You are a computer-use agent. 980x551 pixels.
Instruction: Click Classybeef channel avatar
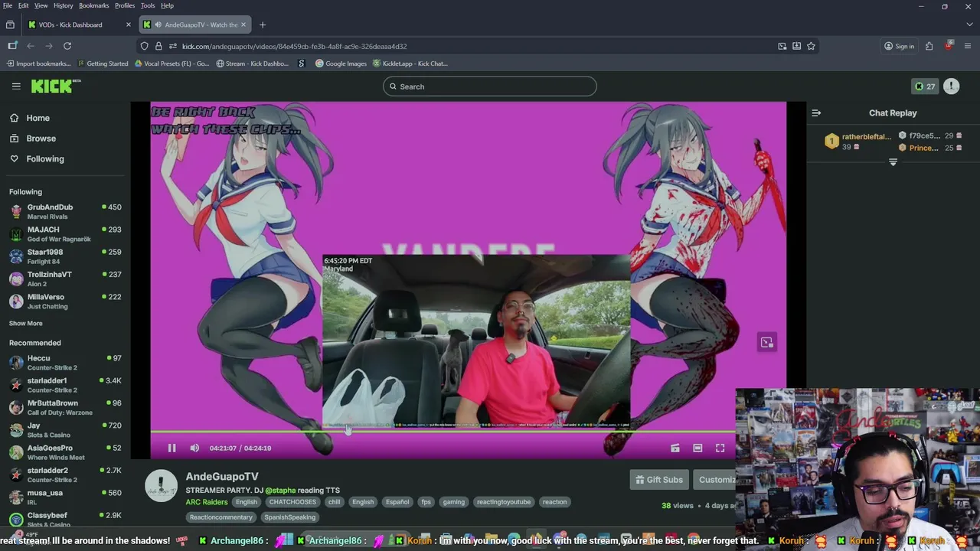16,519
